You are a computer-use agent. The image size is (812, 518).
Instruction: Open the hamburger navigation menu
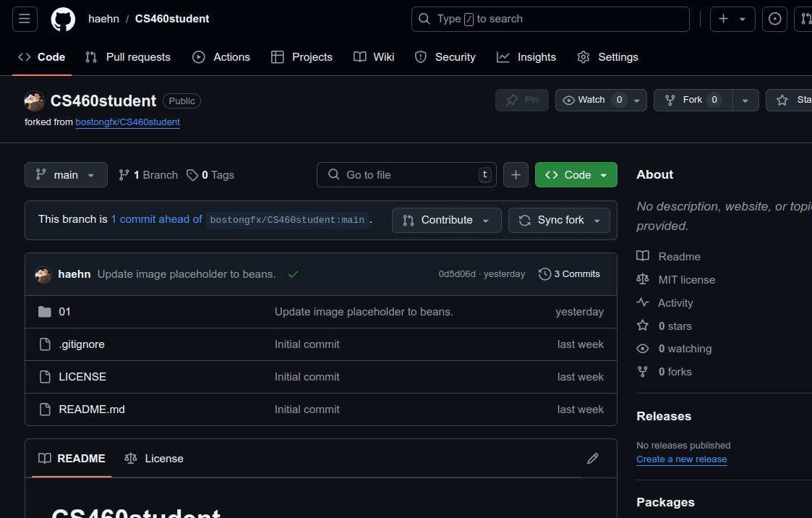point(25,19)
